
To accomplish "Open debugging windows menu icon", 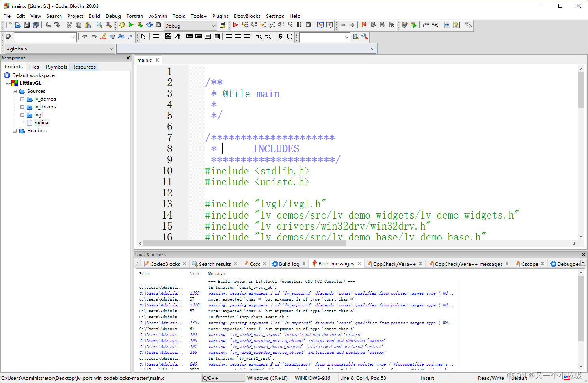I will point(320,25).
